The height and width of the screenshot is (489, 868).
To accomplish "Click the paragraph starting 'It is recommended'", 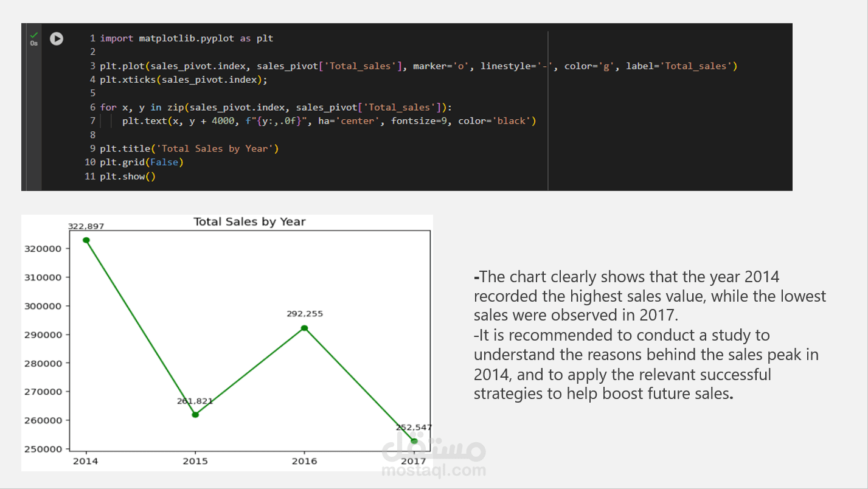I will click(x=646, y=364).
